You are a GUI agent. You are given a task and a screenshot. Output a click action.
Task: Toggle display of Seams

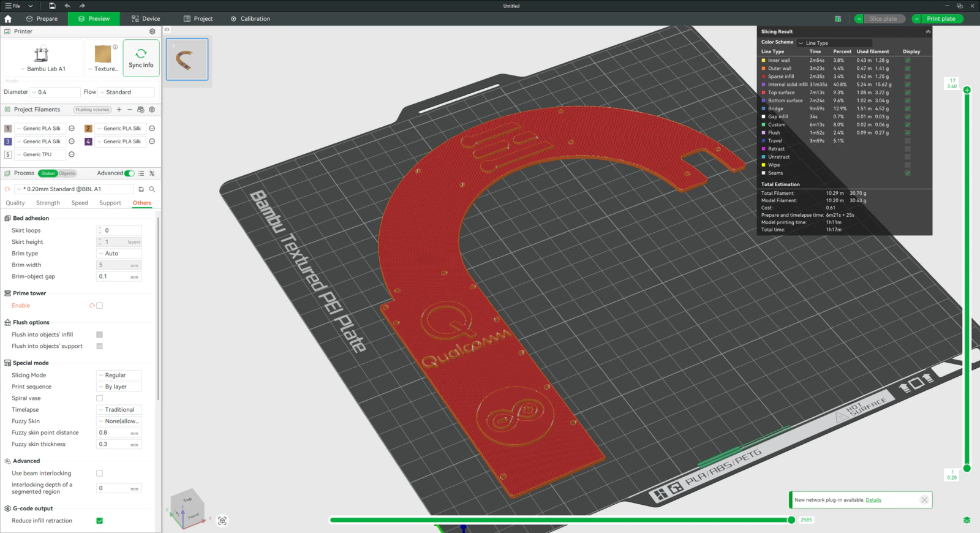pyautogui.click(x=908, y=173)
